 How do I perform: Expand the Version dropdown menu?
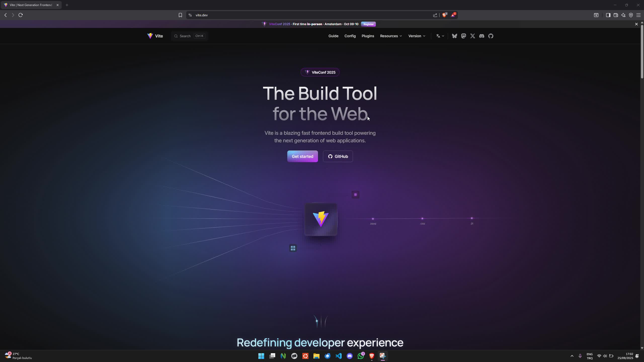417,36
